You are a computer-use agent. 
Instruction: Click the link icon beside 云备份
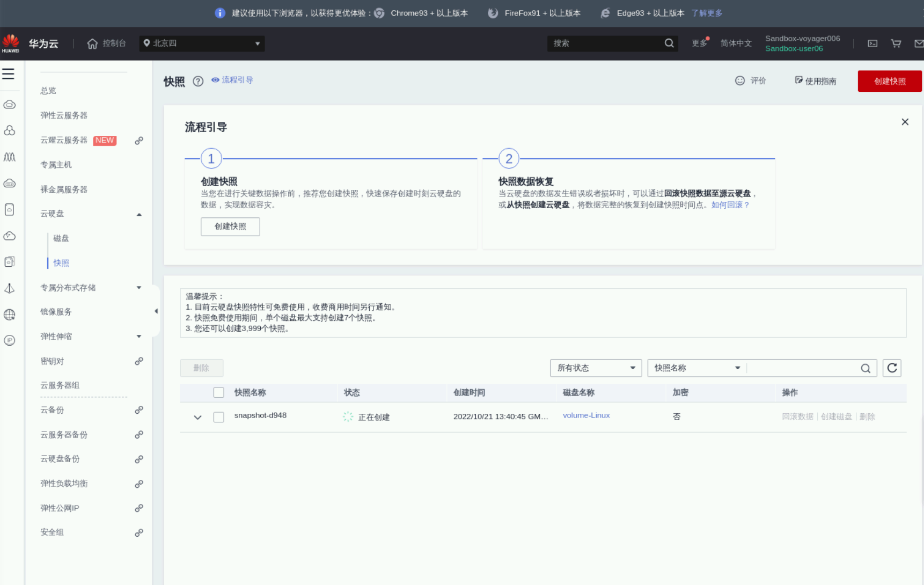pos(139,410)
